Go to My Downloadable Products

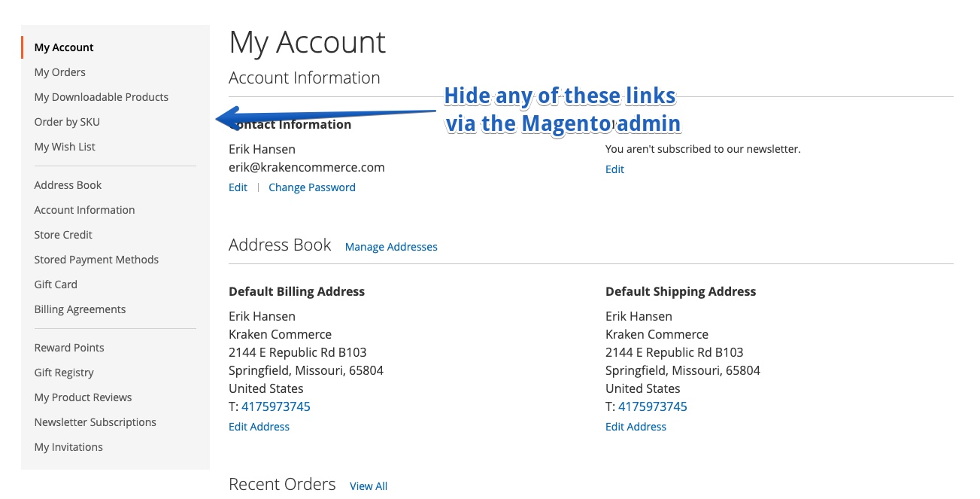(x=101, y=97)
